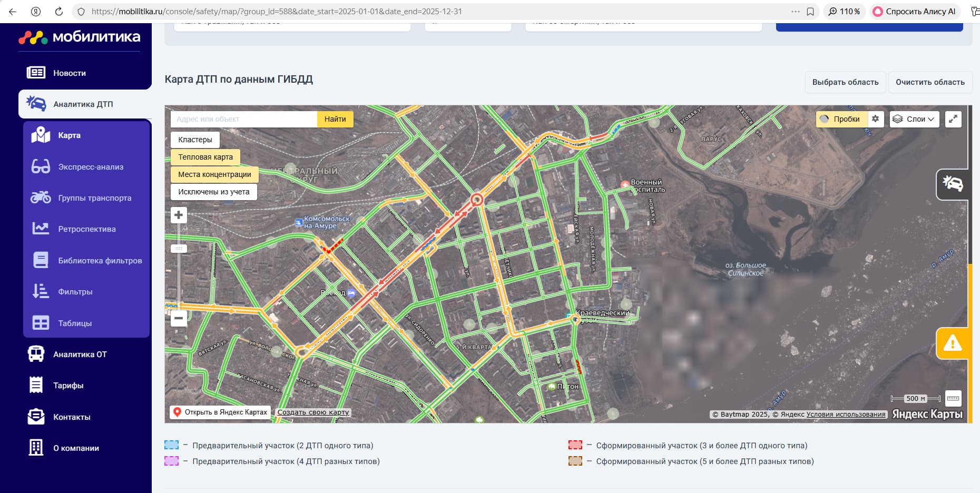The height and width of the screenshot is (493, 980).
Task: Toggle the Тепловая карта heat map
Action: click(x=205, y=157)
